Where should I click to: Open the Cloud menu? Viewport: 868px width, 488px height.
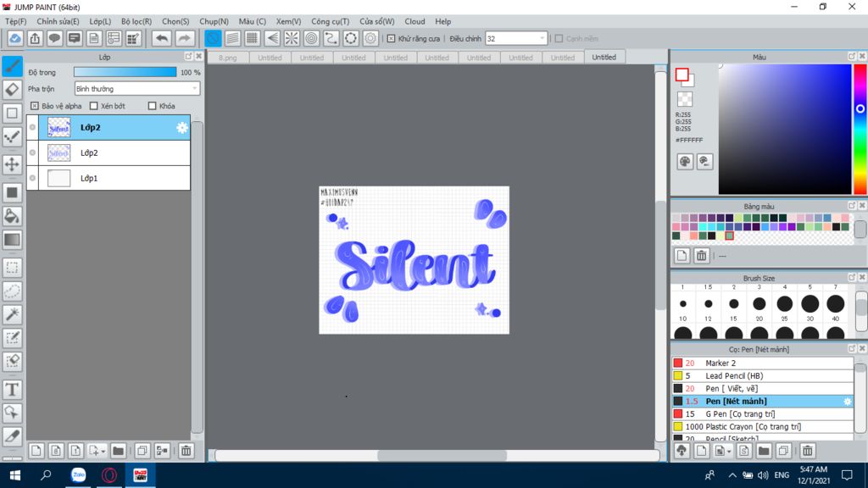click(415, 21)
